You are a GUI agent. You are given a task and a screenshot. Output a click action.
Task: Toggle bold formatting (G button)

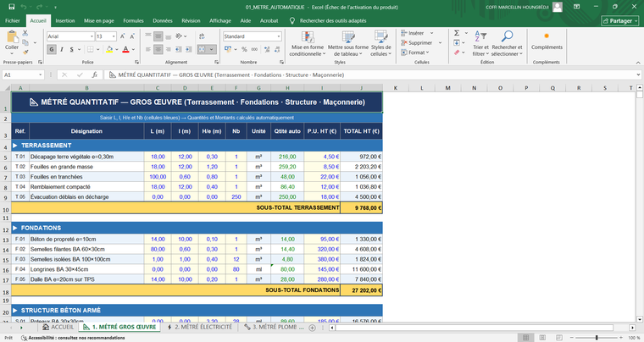pyautogui.click(x=52, y=50)
